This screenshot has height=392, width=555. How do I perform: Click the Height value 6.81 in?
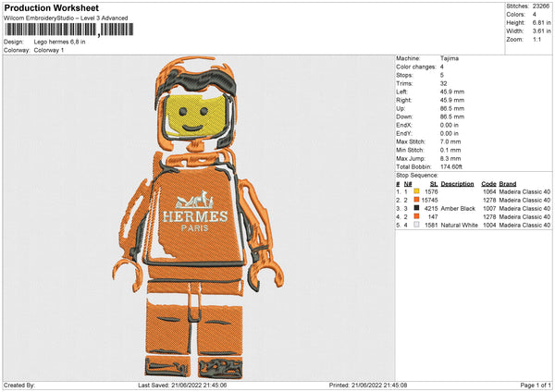pos(541,22)
